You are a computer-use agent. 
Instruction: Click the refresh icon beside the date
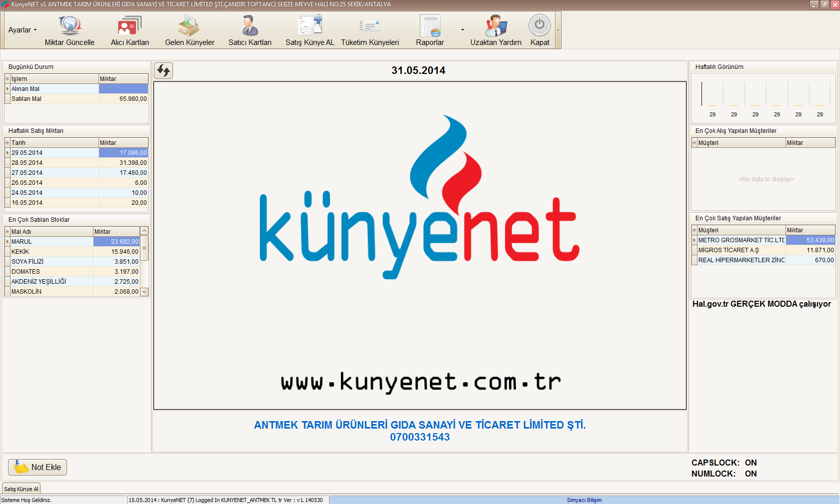163,70
